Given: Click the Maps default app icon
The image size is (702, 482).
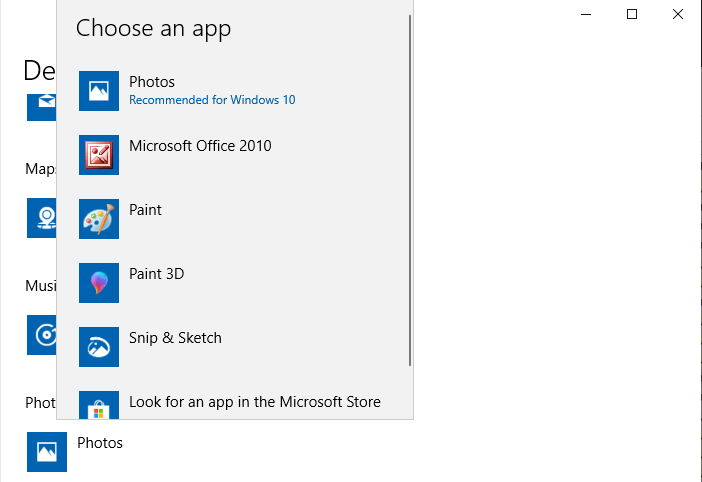Looking at the screenshot, I should click(x=42, y=218).
